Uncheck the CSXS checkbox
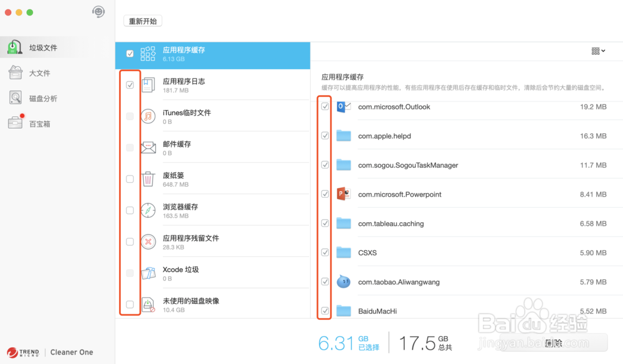Screen dimensions: 623x364 tap(325, 252)
